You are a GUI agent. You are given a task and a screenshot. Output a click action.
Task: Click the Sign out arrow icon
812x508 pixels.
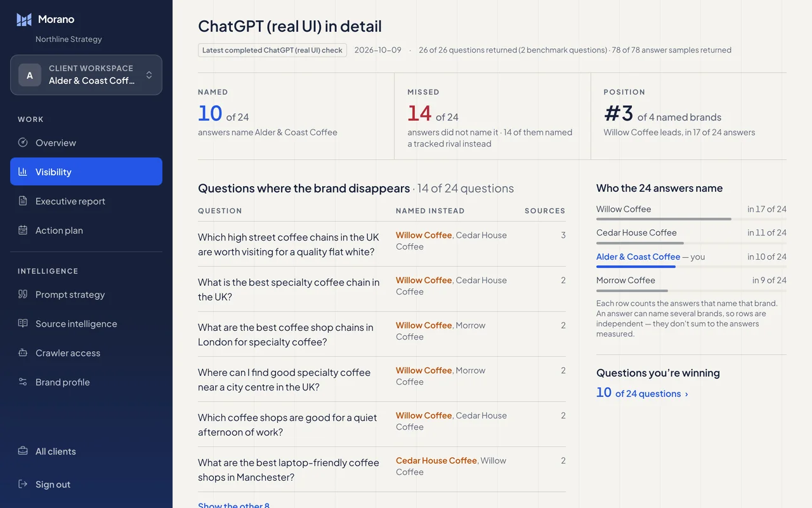click(x=23, y=484)
